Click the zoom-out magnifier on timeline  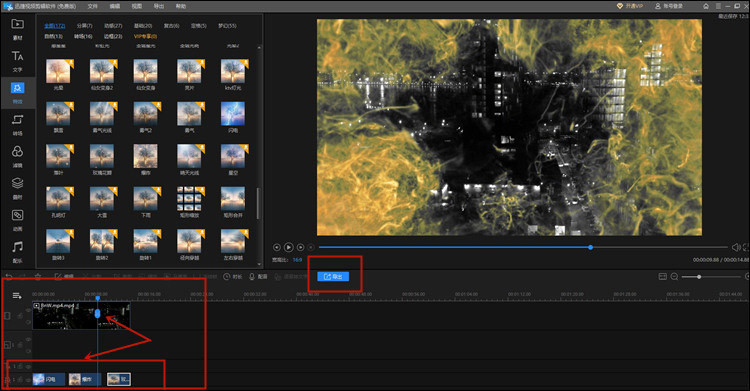(x=674, y=277)
